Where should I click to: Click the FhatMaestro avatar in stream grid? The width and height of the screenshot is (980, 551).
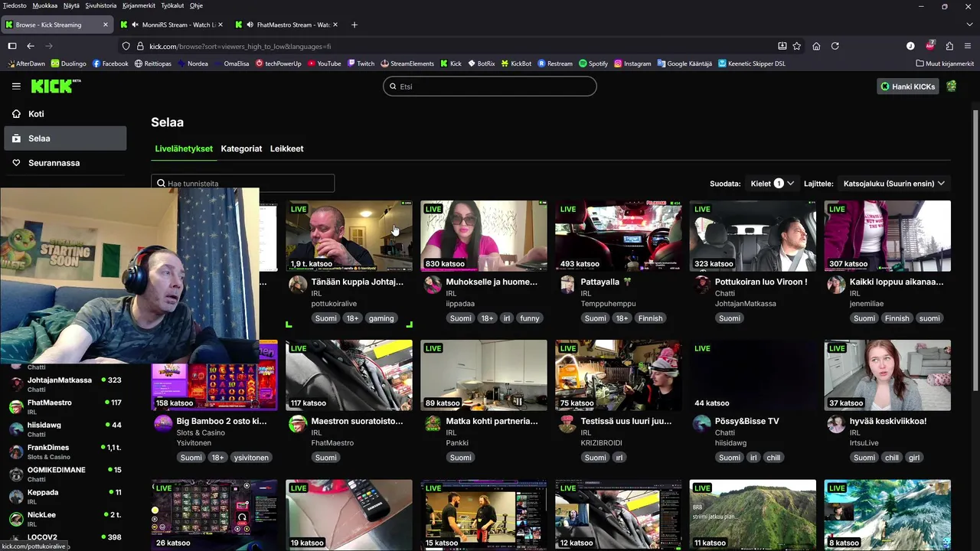click(298, 425)
